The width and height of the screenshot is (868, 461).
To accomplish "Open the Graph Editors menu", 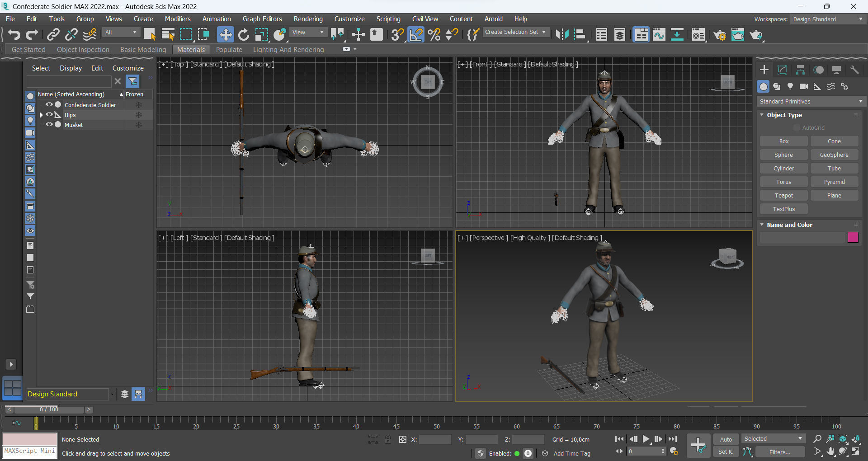I will coord(262,19).
